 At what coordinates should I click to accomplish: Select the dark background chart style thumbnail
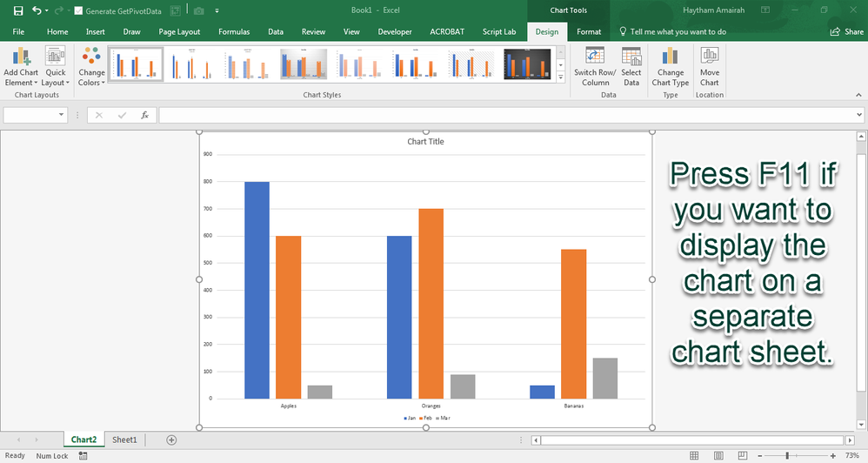(x=528, y=64)
